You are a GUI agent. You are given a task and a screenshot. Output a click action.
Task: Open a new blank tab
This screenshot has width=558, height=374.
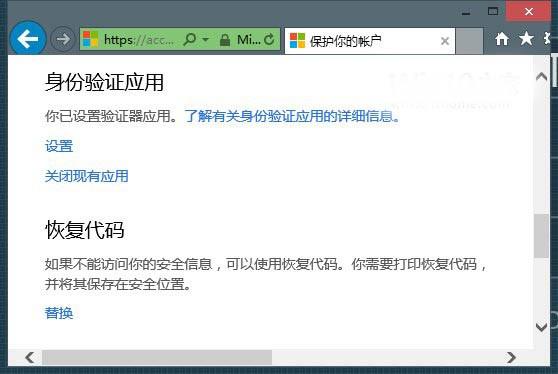tap(469, 41)
